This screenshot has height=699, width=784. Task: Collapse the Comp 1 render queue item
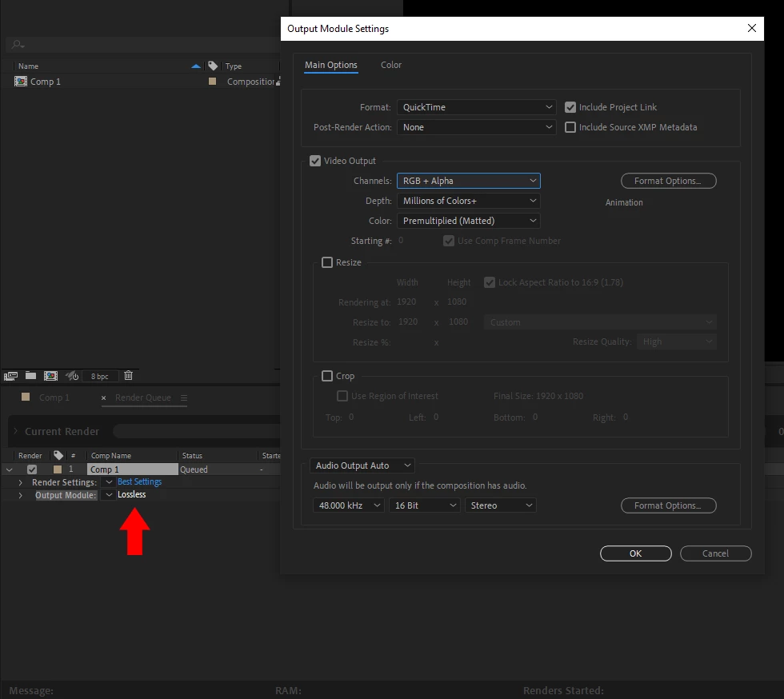point(9,470)
